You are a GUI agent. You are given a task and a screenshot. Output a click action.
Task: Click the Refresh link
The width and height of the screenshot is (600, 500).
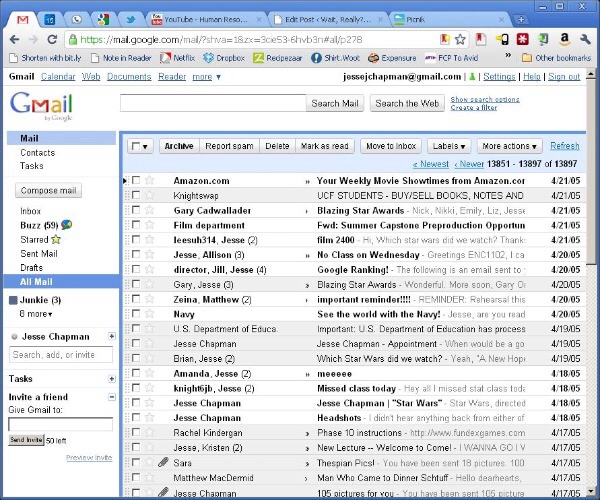coord(564,146)
